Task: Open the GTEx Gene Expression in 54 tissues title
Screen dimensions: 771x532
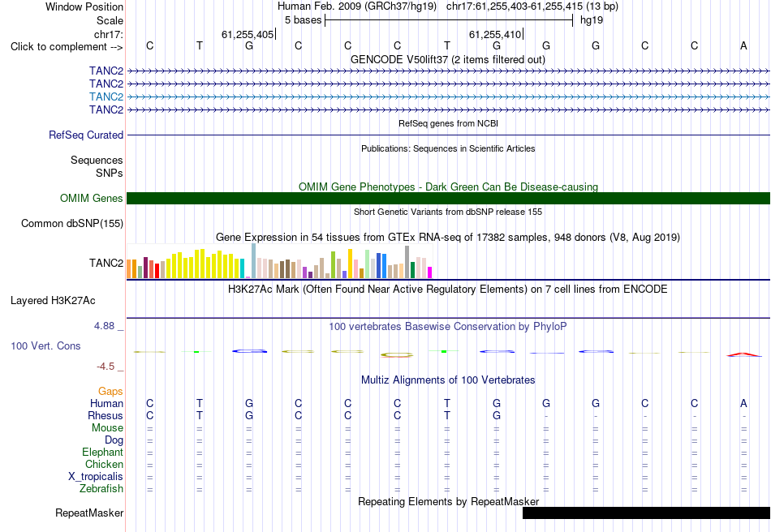Action: click(448, 238)
